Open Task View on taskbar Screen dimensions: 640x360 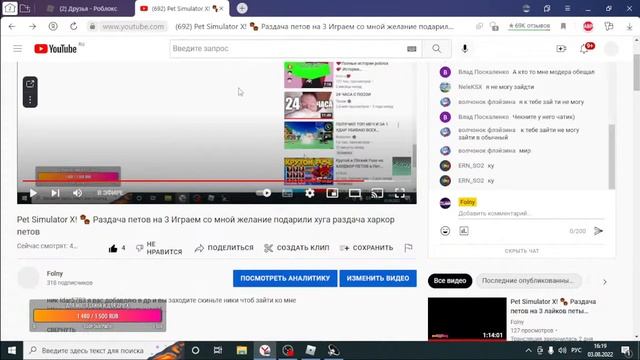218,351
